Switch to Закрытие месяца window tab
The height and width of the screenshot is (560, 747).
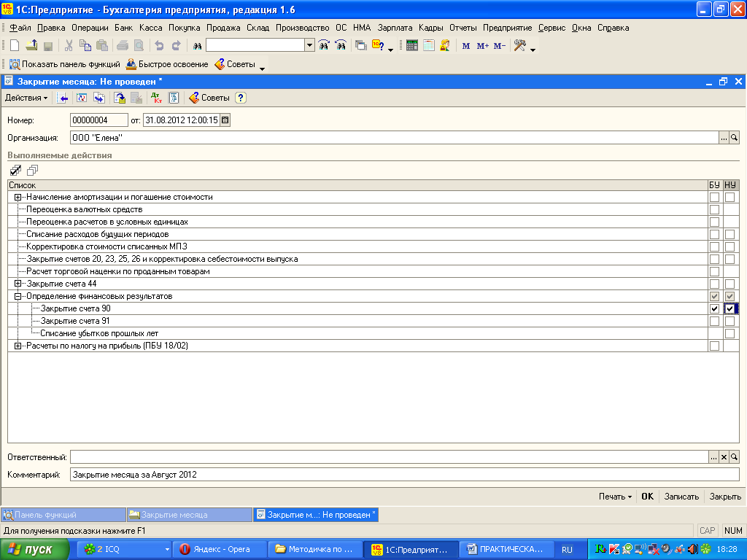tap(189, 515)
